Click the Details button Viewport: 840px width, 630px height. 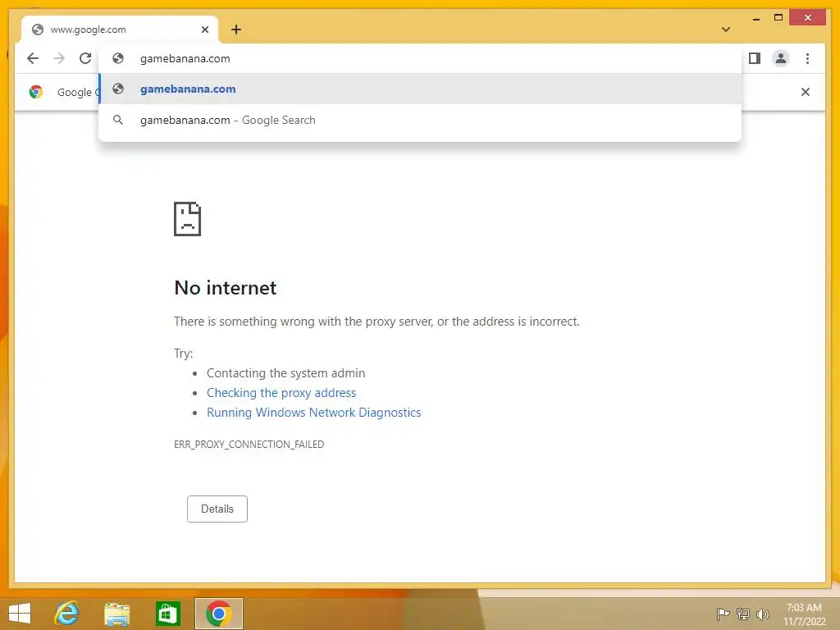tap(217, 509)
